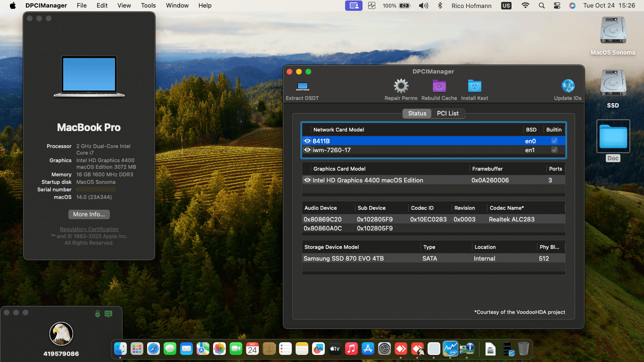Open Control Center from the menu bar

(557, 6)
